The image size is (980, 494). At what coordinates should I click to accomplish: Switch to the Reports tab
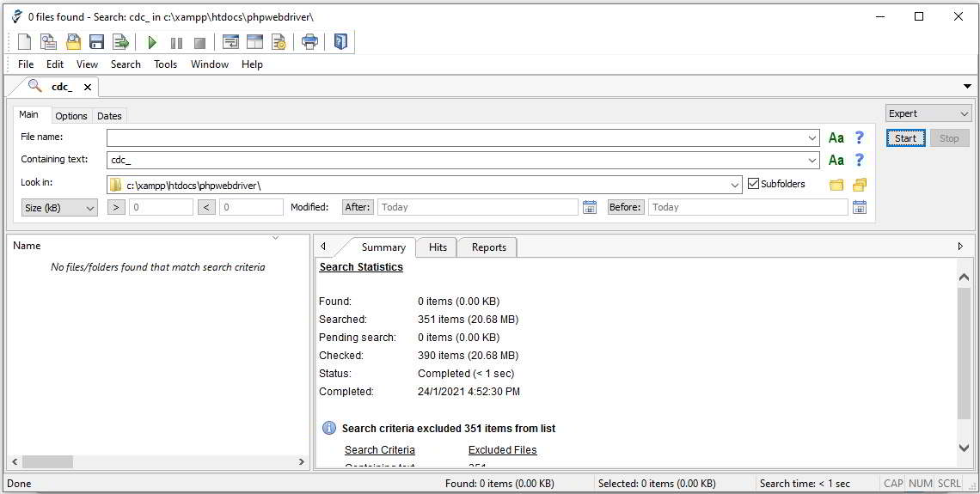pyautogui.click(x=489, y=247)
